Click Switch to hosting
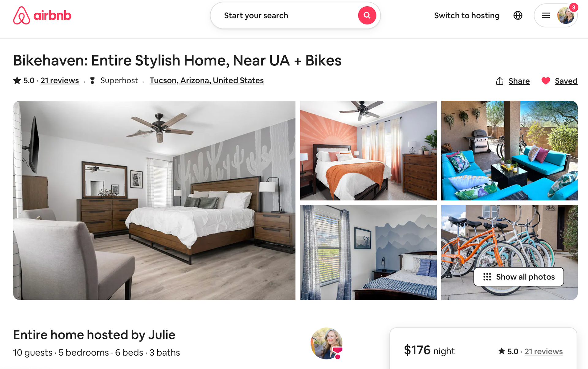Image resolution: width=588 pixels, height=369 pixels. (x=467, y=15)
